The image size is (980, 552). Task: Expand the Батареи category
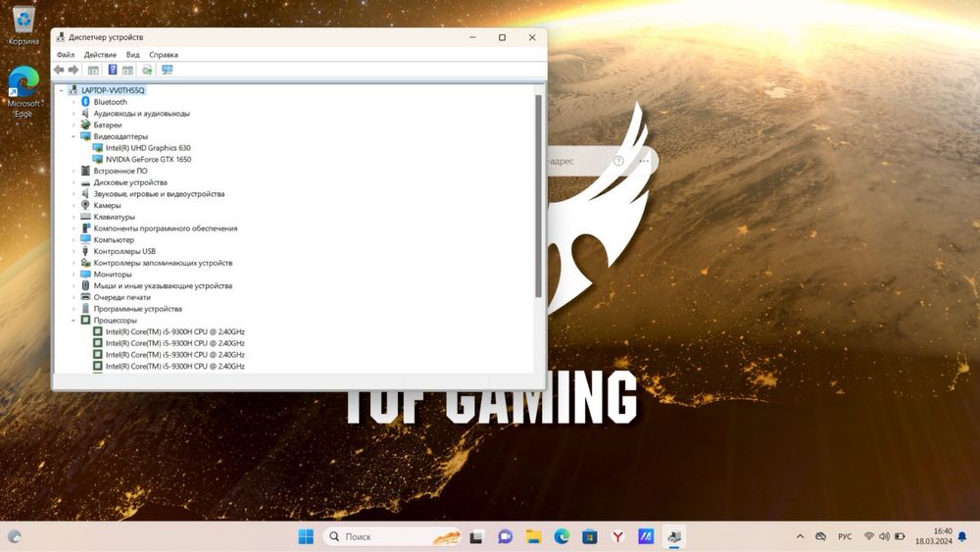click(x=73, y=125)
